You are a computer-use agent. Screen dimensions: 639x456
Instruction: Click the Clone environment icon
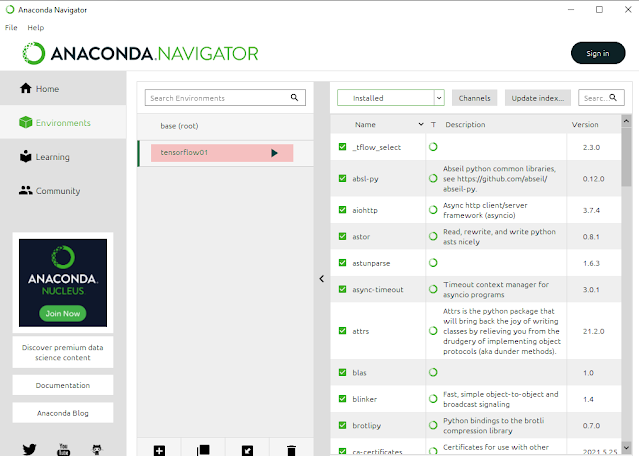click(203, 450)
